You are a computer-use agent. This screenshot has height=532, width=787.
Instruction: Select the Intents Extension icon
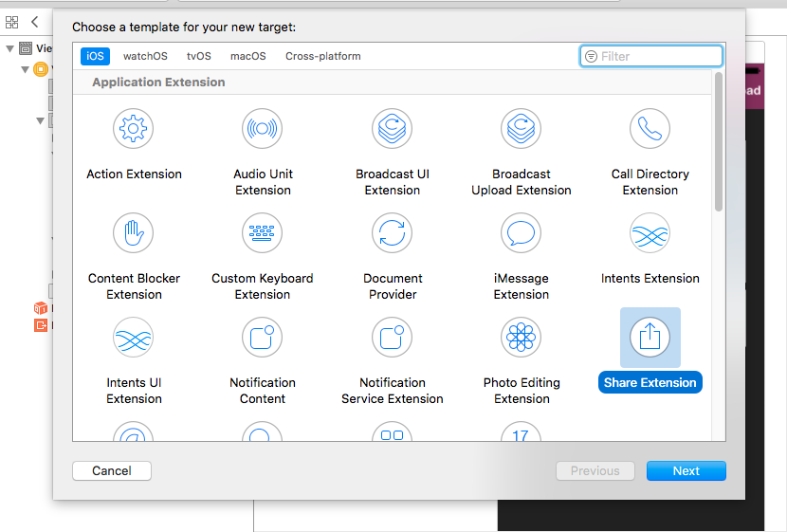point(650,232)
